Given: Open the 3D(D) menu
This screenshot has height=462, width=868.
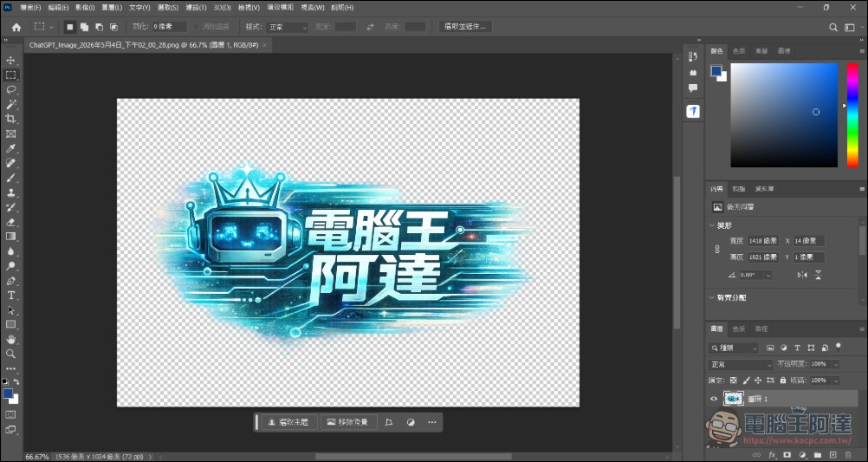Looking at the screenshot, I should [x=222, y=8].
